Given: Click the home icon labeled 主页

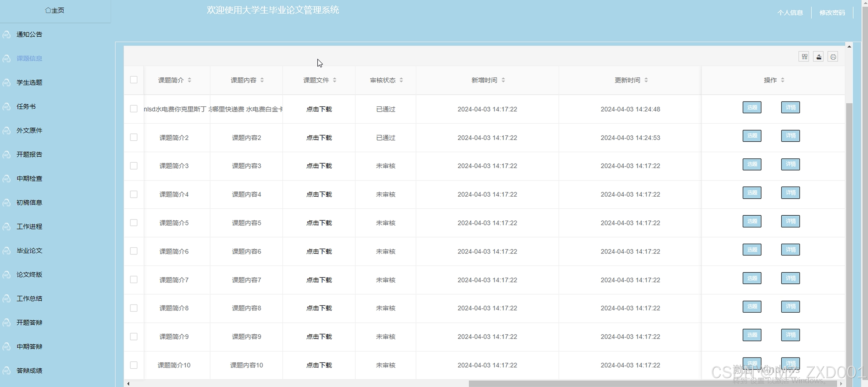Looking at the screenshot, I should [48, 10].
